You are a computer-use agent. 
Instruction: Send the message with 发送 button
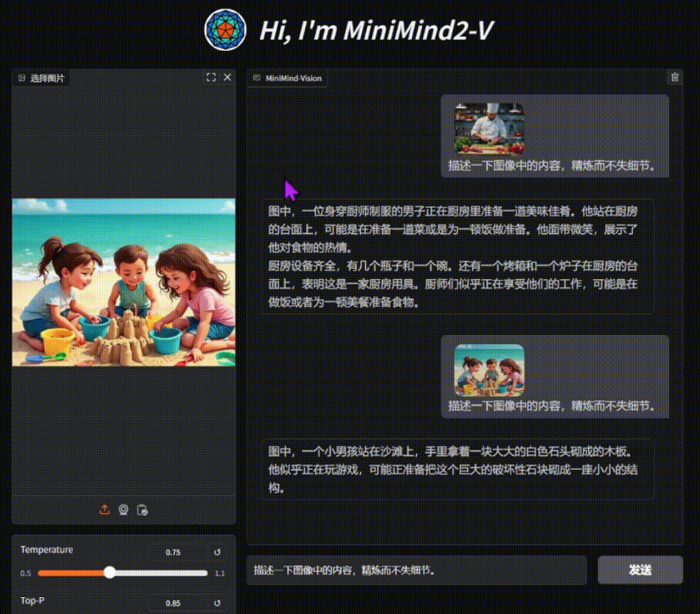coord(640,570)
